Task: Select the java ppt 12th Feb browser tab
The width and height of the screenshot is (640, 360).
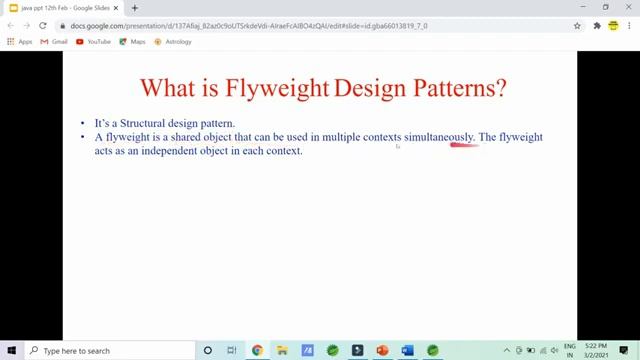Action: [63, 8]
